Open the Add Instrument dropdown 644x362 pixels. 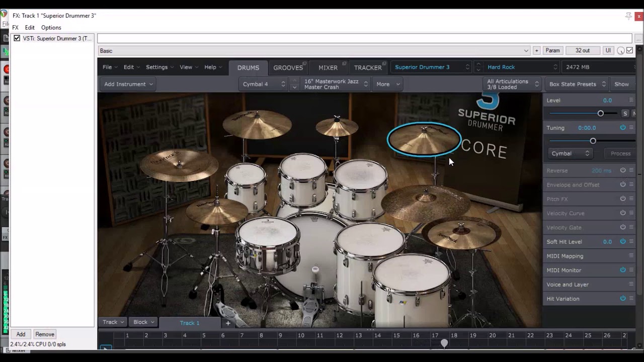128,84
